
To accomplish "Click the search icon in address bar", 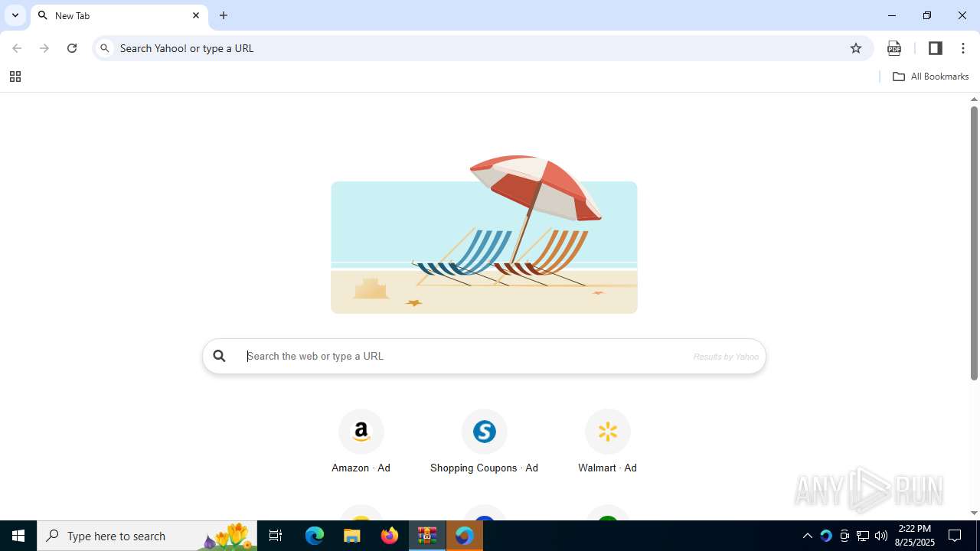I will tap(105, 48).
